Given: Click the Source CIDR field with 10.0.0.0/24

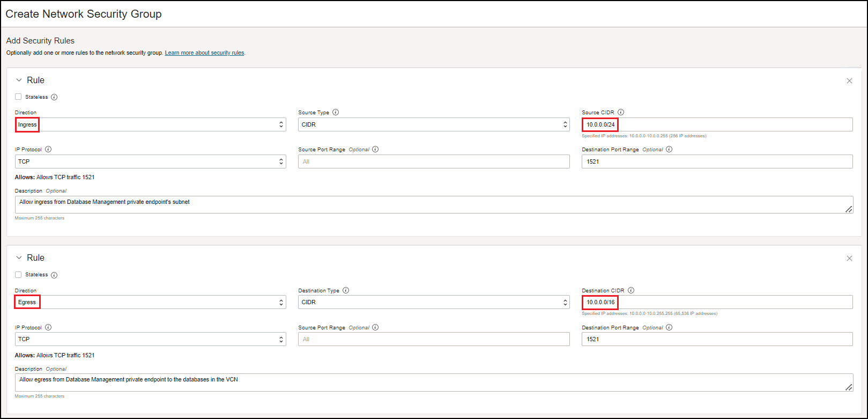Looking at the screenshot, I should click(716, 124).
